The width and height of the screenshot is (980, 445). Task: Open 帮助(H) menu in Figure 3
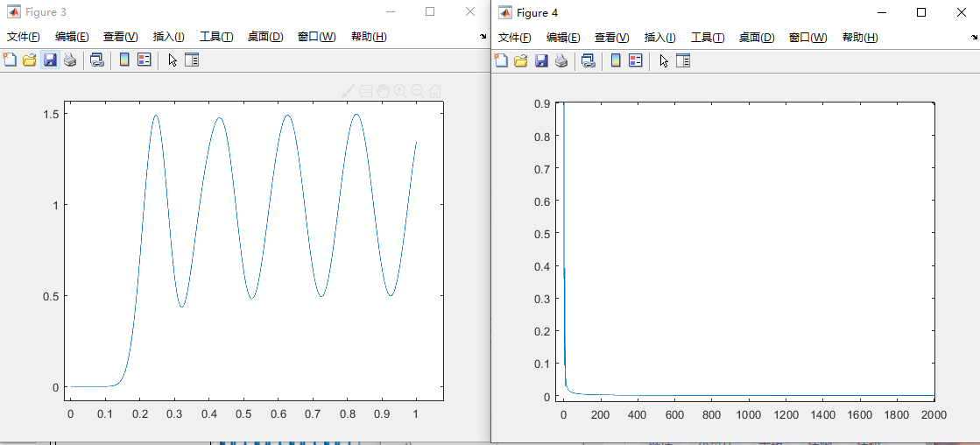tap(369, 37)
